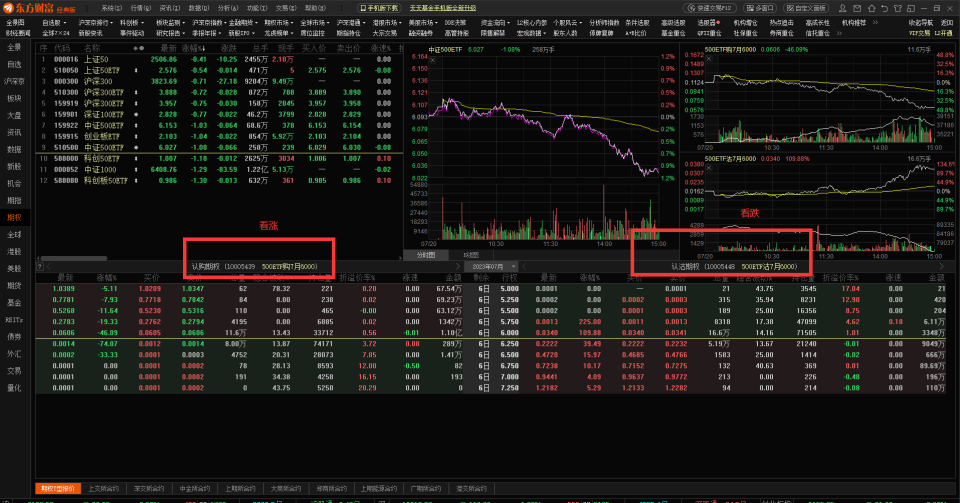Open the 交易 menu in menu bar

286,8
